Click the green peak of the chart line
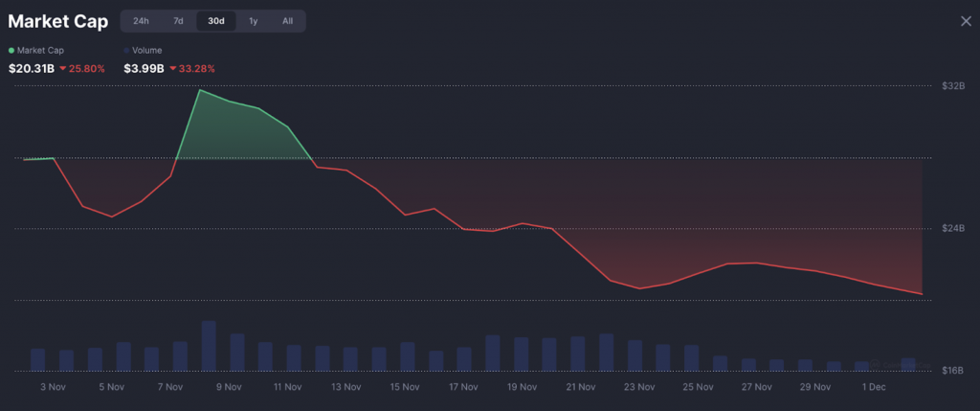This screenshot has width=980, height=411. pyautogui.click(x=199, y=90)
